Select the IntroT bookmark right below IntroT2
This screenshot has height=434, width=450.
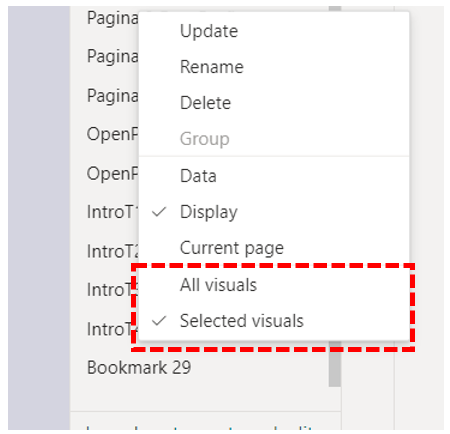coord(110,290)
